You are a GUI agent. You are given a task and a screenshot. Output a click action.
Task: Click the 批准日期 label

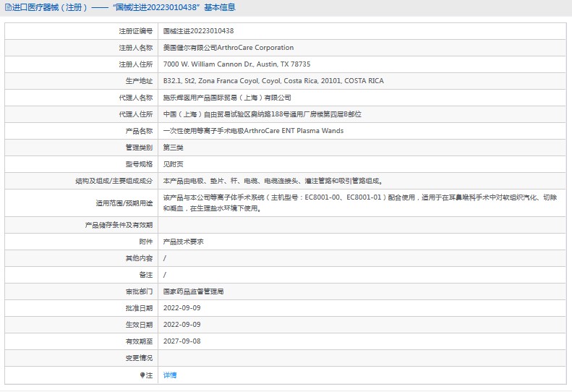[139, 308]
